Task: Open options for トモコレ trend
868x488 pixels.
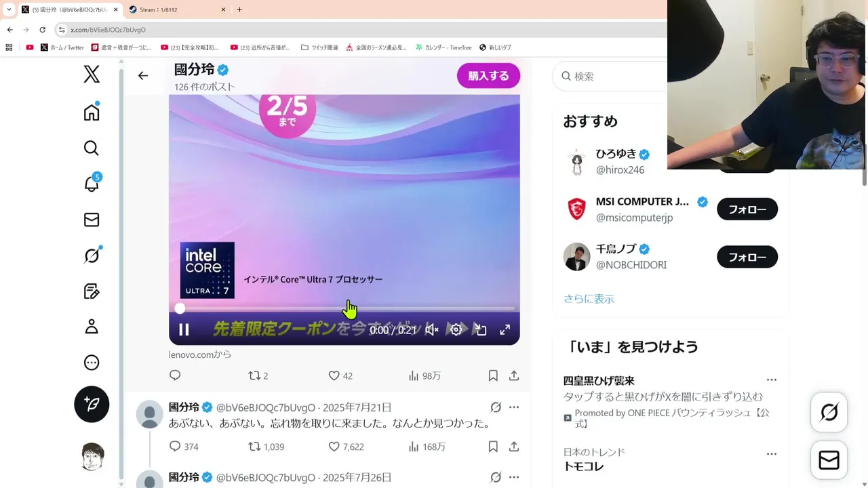Action: coord(772,454)
